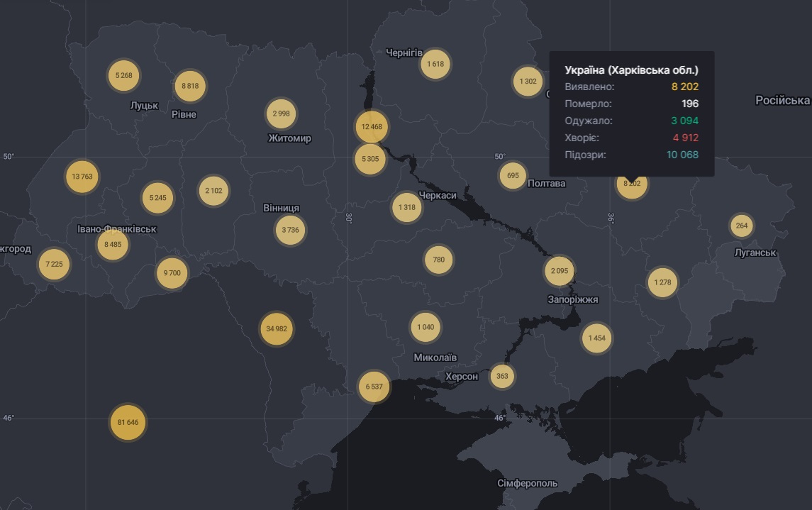Screen dimensions: 812x510
Task: Select the 363 bubble beside Херсон
Action: tap(502, 376)
